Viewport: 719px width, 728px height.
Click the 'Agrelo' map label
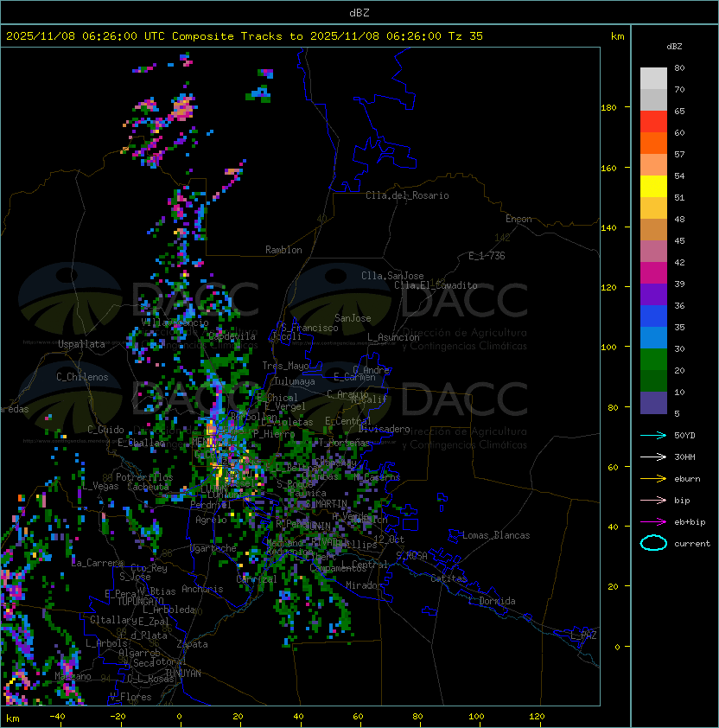tap(211, 520)
